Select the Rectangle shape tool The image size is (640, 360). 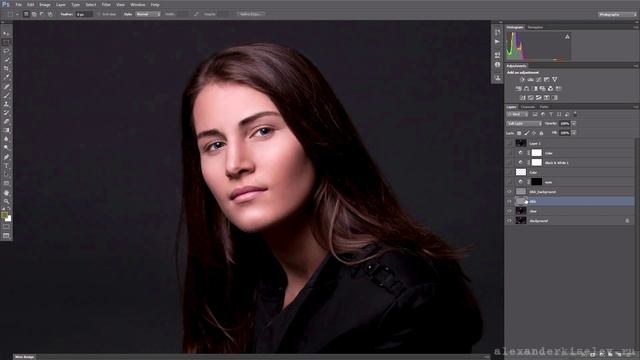[6, 183]
